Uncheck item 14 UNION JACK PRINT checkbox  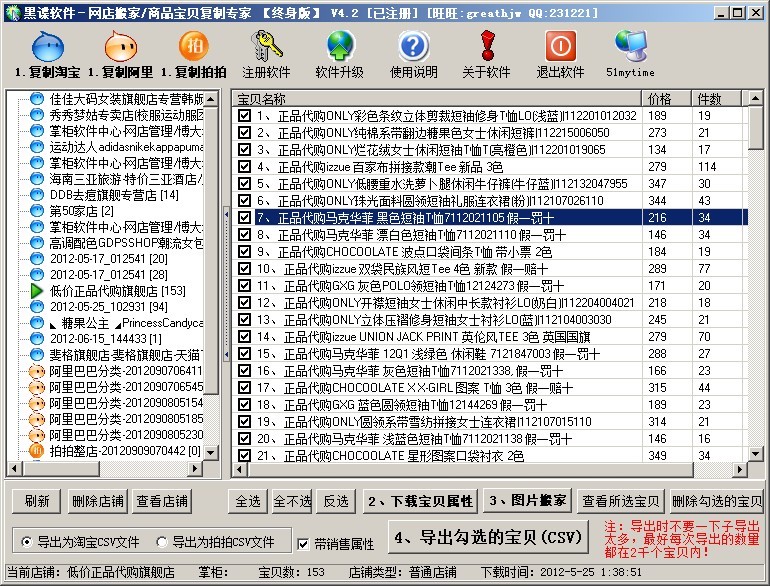point(244,336)
